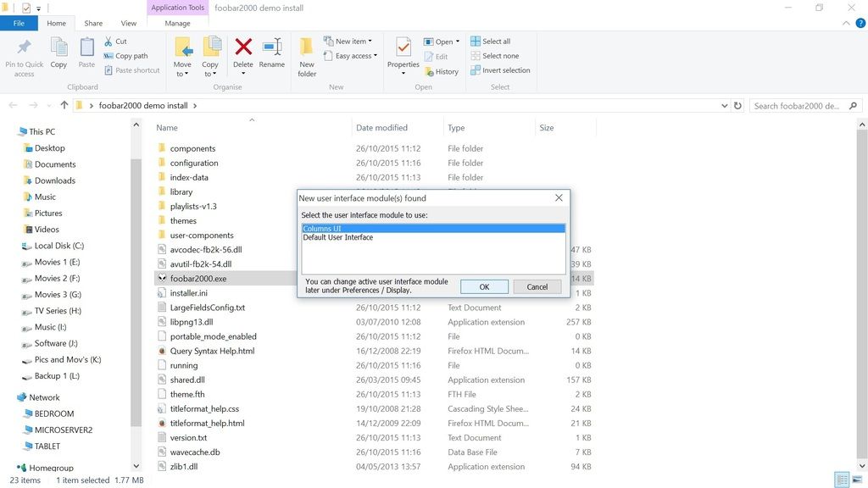Create a New folder

[x=307, y=58]
